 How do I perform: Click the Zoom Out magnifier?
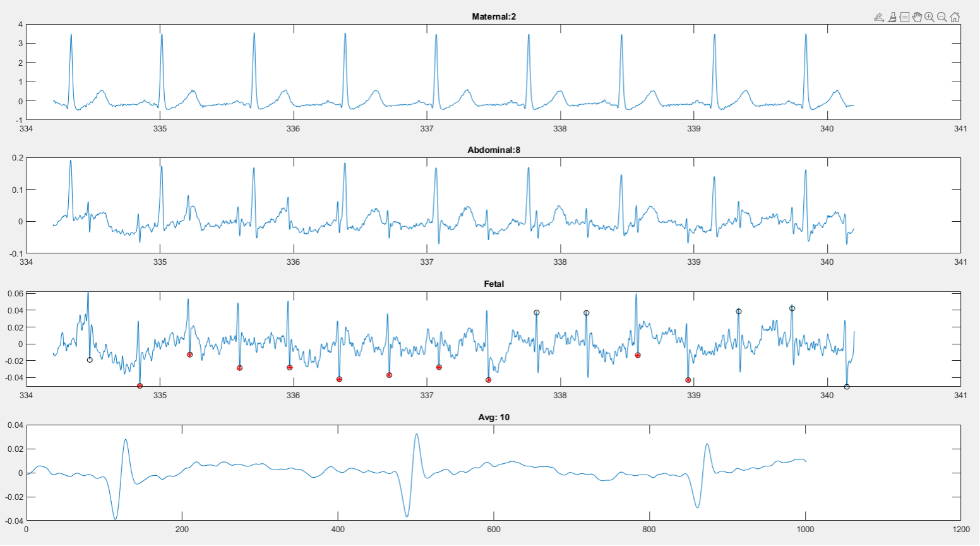pyautogui.click(x=942, y=17)
